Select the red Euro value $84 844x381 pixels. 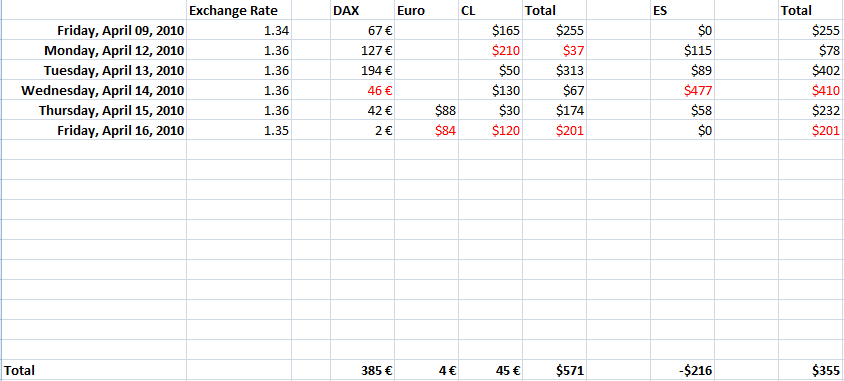pos(426,130)
